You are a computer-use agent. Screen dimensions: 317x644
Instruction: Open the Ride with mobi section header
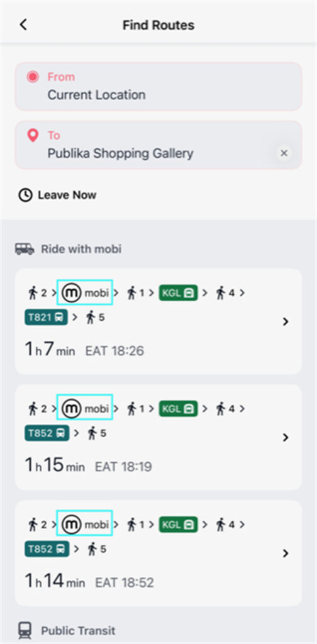pyautogui.click(x=68, y=249)
